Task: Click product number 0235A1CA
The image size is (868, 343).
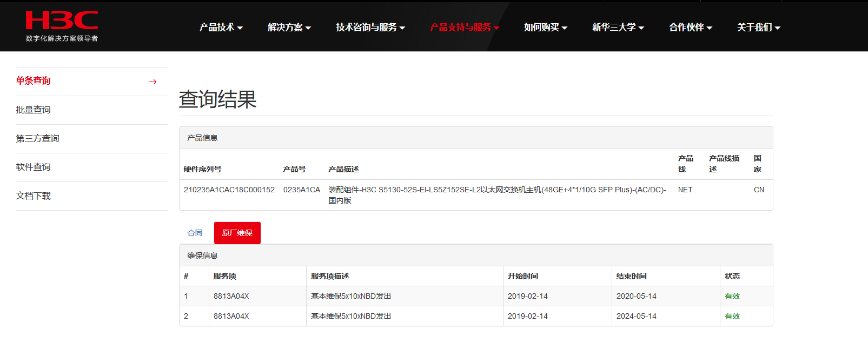Action: [x=302, y=190]
